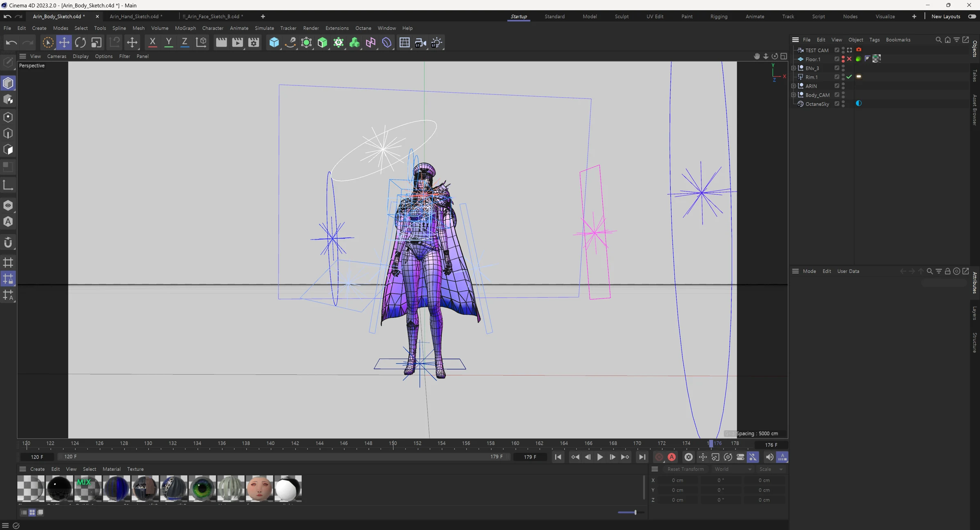The height and width of the screenshot is (530, 980).
Task: Switch to Arin_Hand_Sketch.c4d document tab
Action: coord(136,16)
